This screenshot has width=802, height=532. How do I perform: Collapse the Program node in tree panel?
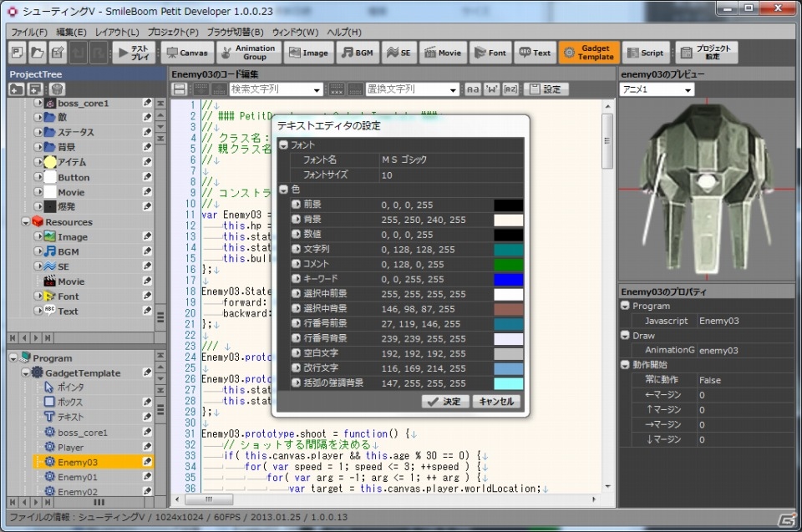point(13,358)
